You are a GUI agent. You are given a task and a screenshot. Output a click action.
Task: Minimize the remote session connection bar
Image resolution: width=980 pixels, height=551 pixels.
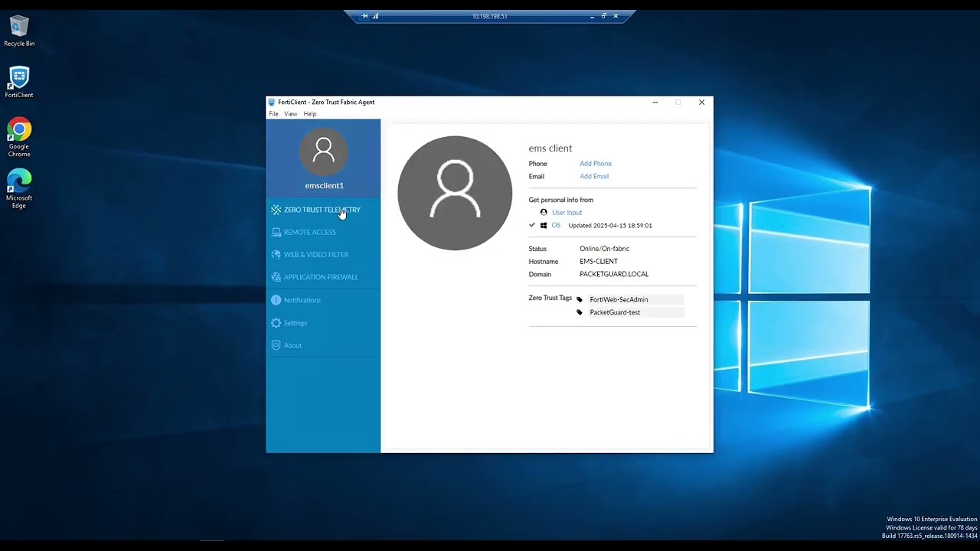pos(592,16)
